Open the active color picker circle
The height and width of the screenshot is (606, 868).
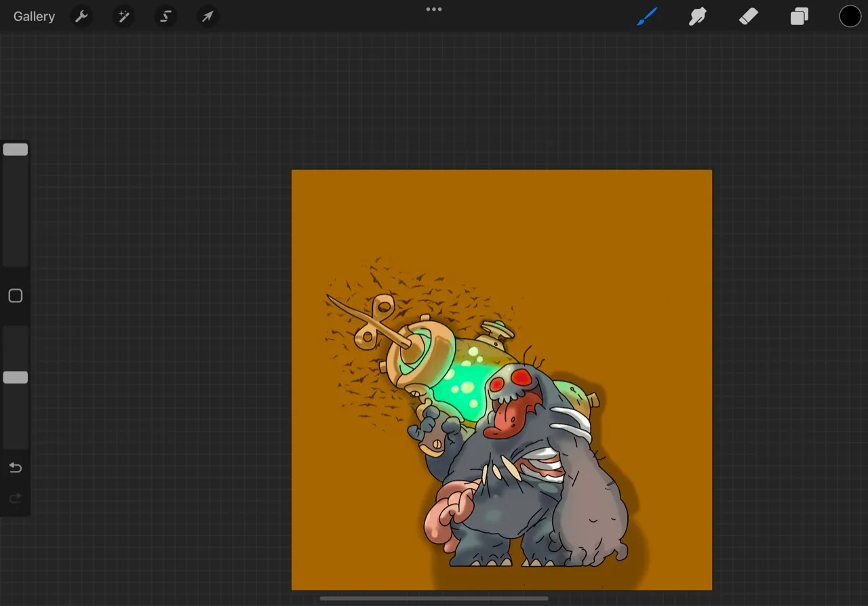point(850,16)
